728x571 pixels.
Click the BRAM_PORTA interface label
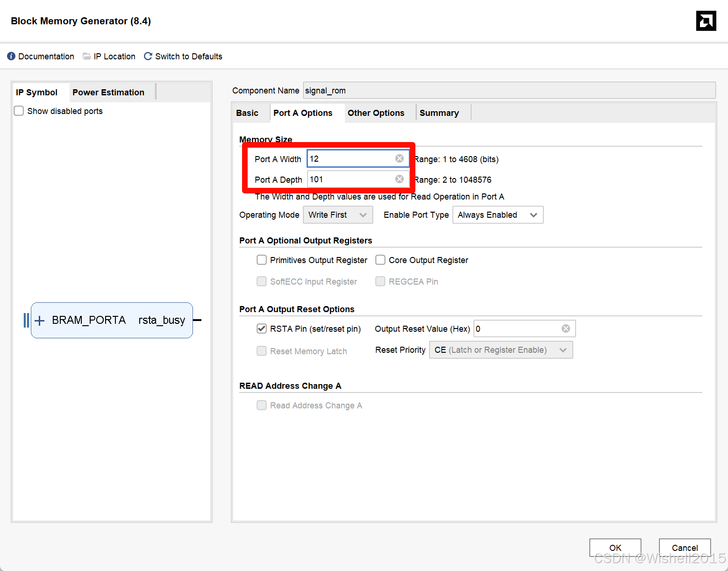pos(89,320)
